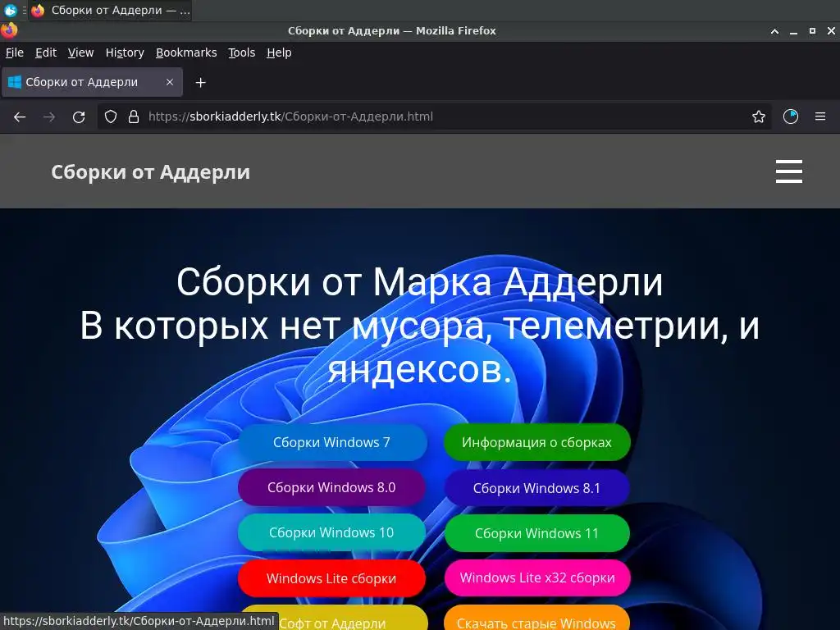Open the View menu
The image size is (840, 630).
(80, 52)
